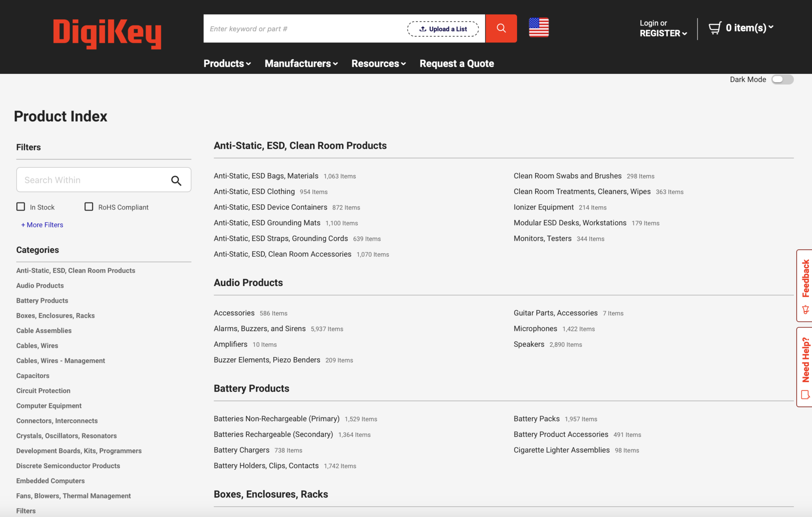Select Circuit Protection in sidebar
The height and width of the screenshot is (517, 812).
(43, 390)
